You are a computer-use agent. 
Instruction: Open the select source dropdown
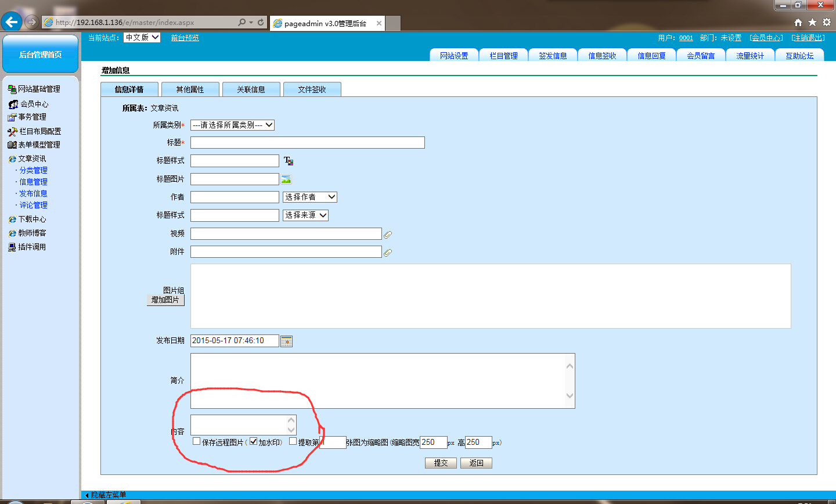pyautogui.click(x=306, y=215)
